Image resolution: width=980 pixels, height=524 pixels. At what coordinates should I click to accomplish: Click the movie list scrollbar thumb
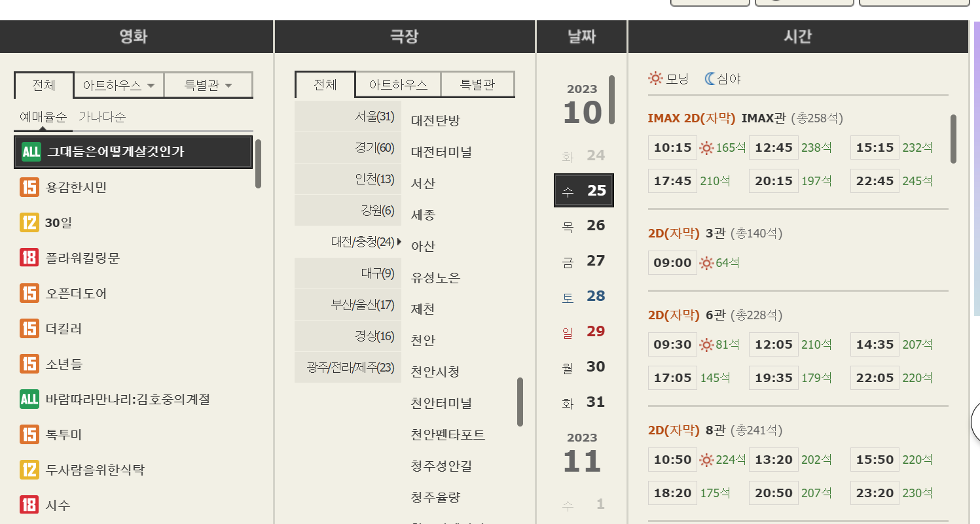[x=259, y=164]
